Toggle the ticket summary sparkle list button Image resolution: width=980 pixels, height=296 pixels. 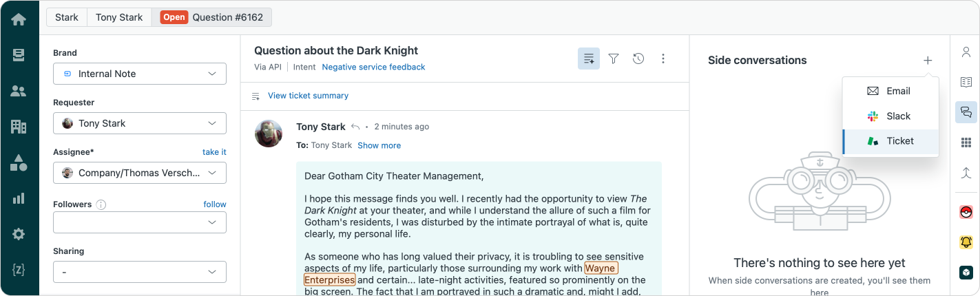[x=589, y=59]
